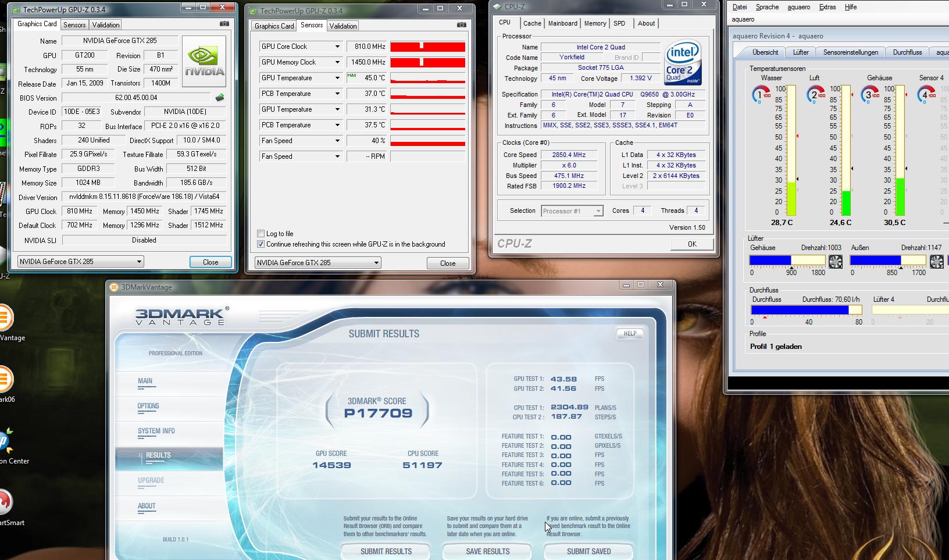Viewport: 949px width, 560px height.
Task: Open the Vantage desktop shortcut icon
Action: [x=5, y=318]
